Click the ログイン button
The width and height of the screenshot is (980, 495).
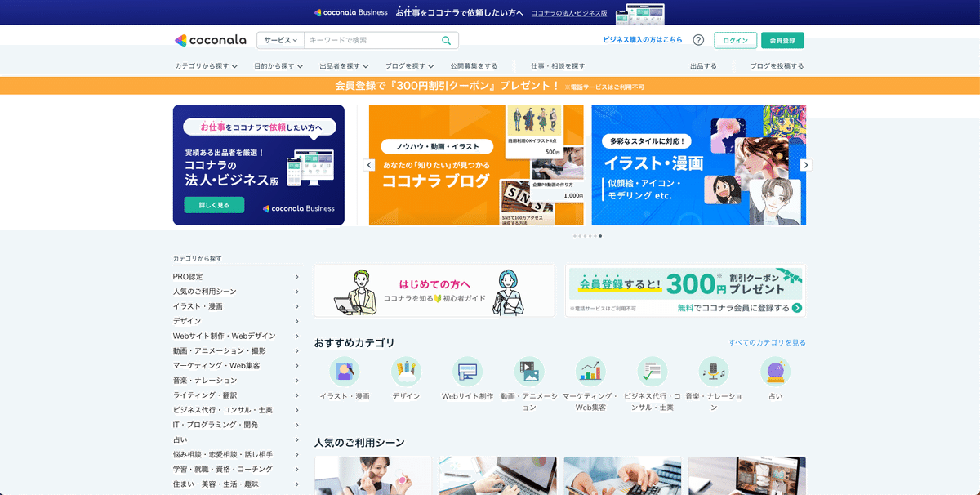[735, 40]
